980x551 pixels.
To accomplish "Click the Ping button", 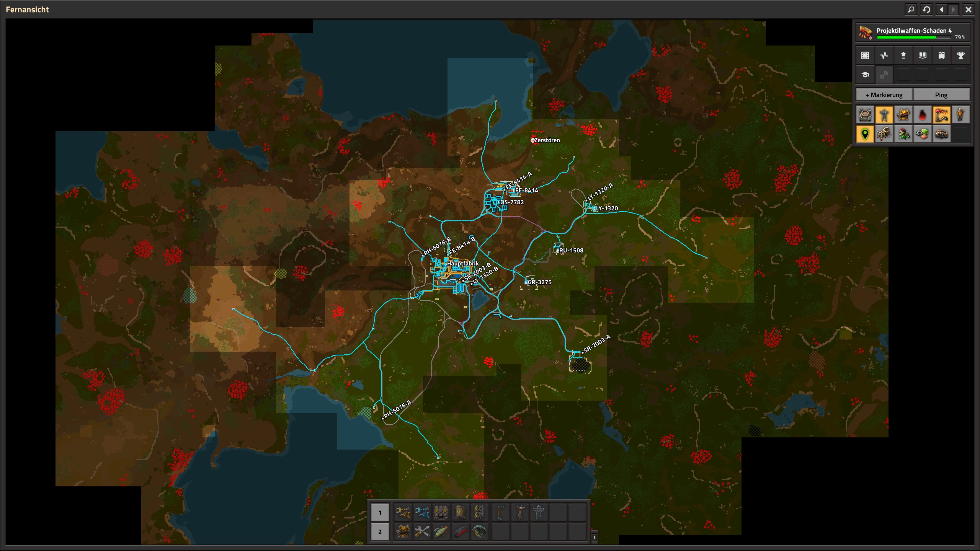I will pos(942,95).
